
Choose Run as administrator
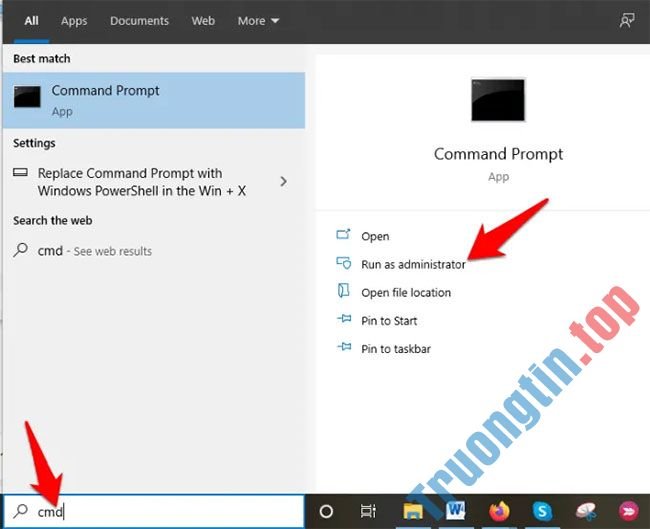point(413,264)
